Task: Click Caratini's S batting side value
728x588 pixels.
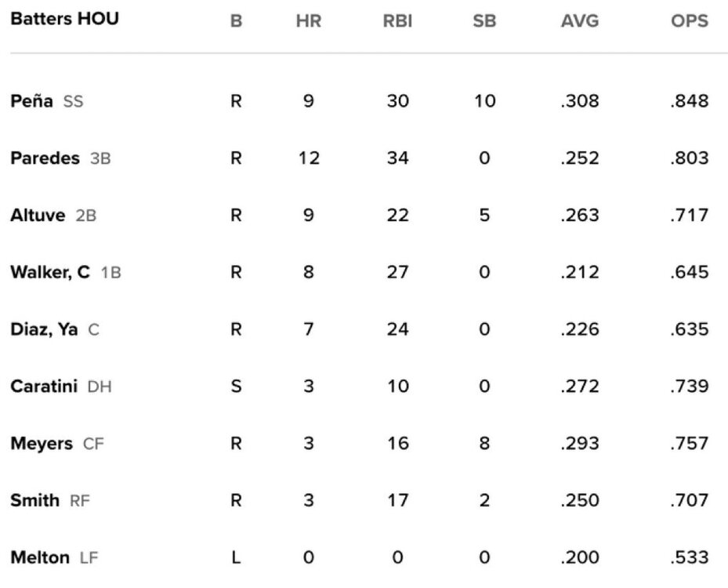Action: (x=236, y=387)
